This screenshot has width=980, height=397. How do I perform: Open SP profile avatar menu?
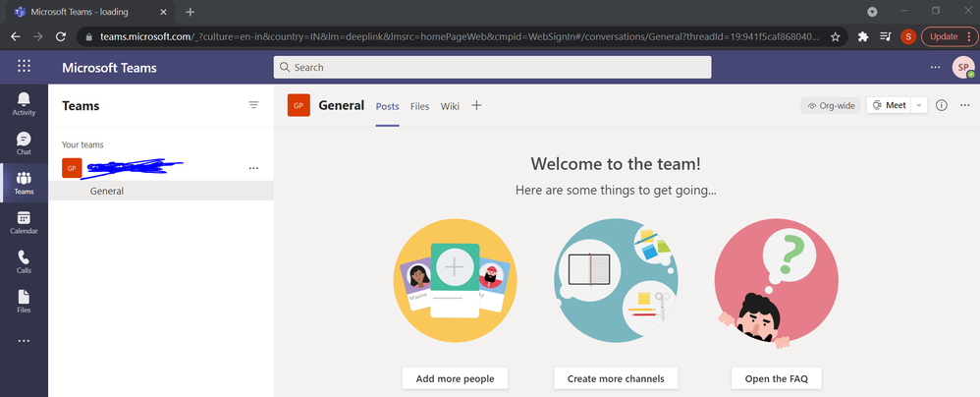pyautogui.click(x=963, y=67)
